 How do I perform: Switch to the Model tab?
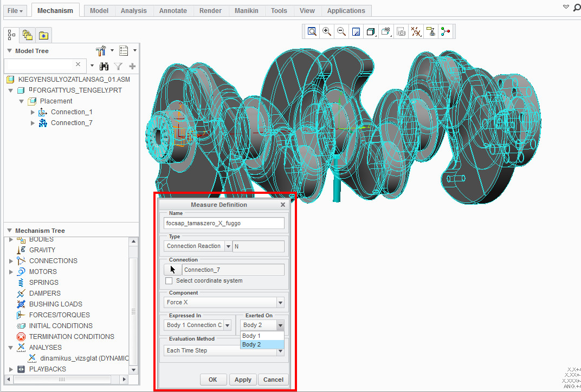99,11
